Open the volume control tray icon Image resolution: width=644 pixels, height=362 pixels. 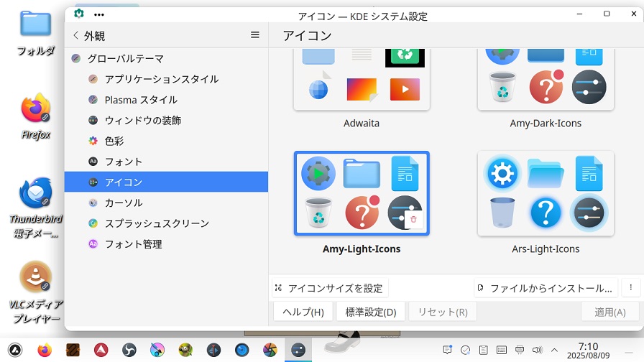(537, 350)
